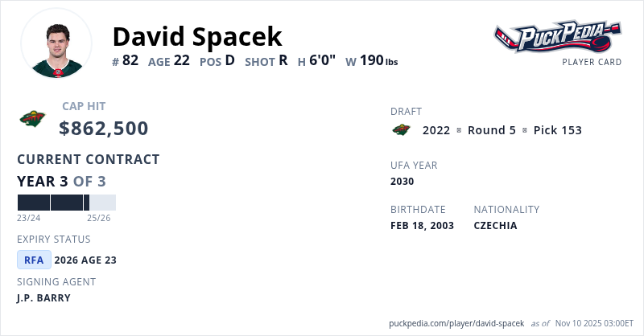Click the $862,500 cap hit amount
644x336 pixels.
point(103,128)
